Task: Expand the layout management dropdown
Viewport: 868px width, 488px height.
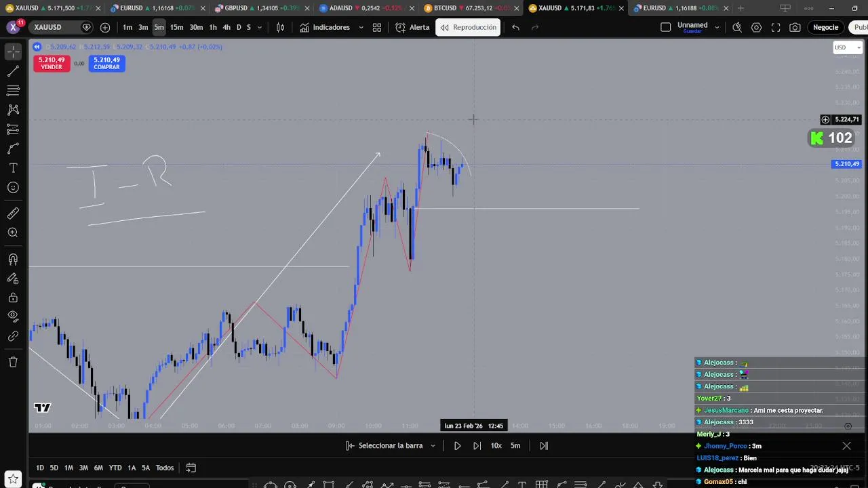Action: [x=717, y=27]
